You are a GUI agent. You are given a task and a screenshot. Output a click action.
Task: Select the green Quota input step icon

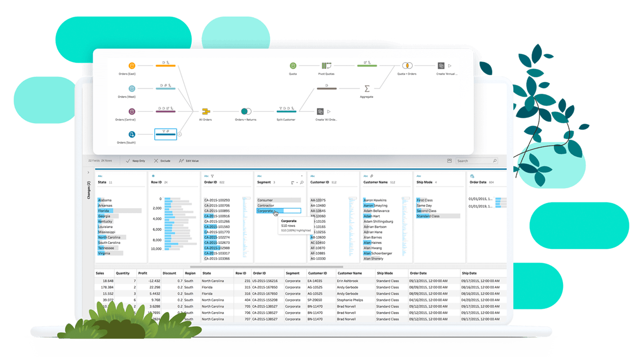tap(293, 65)
